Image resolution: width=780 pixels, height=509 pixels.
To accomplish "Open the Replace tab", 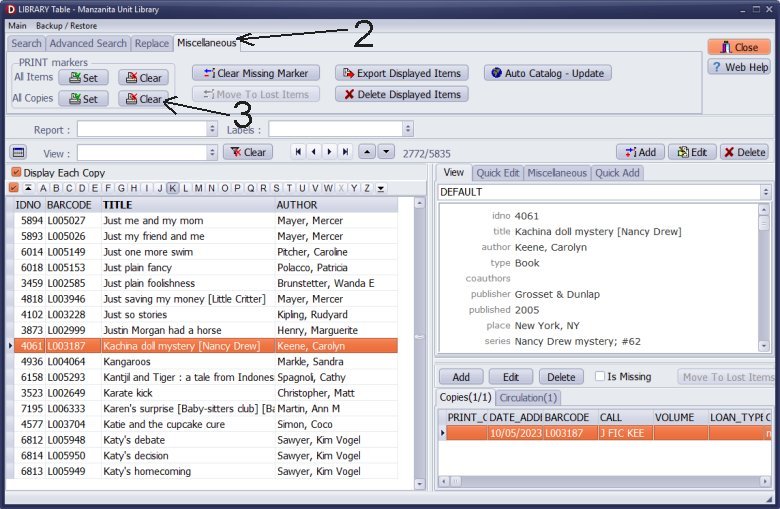I will (152, 43).
